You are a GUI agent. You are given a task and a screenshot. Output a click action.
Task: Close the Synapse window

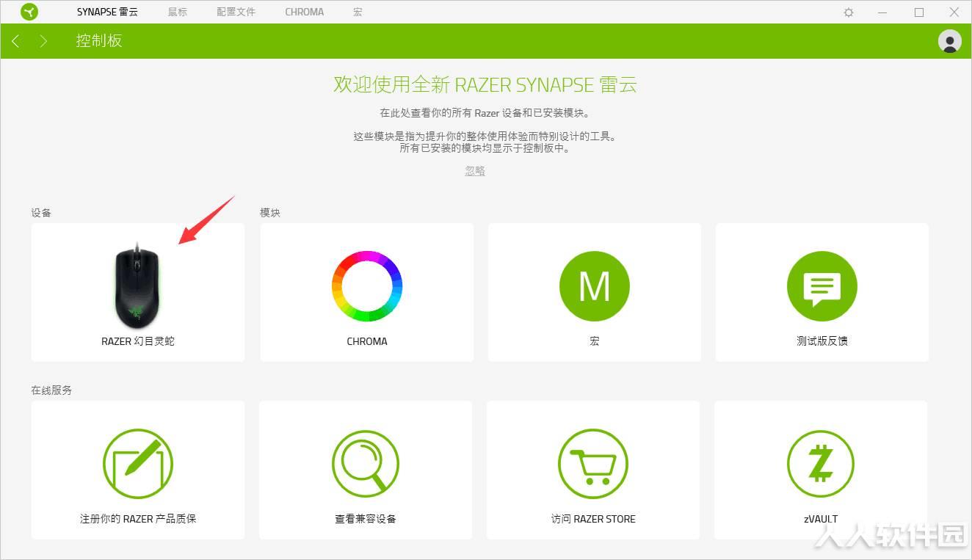click(954, 12)
